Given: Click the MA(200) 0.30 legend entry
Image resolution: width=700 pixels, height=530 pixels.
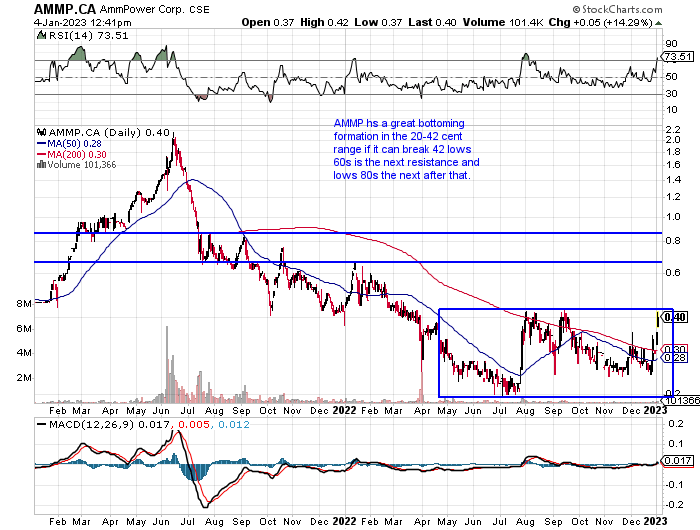Looking at the screenshot, I should tap(71, 154).
